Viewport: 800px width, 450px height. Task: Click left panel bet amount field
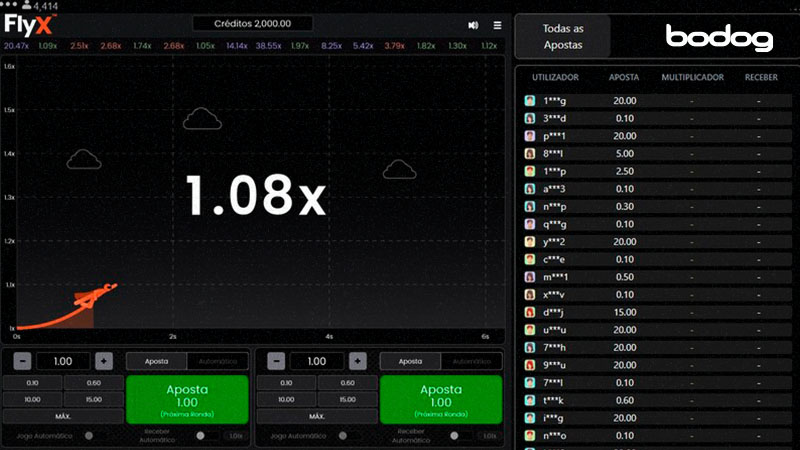[62, 361]
